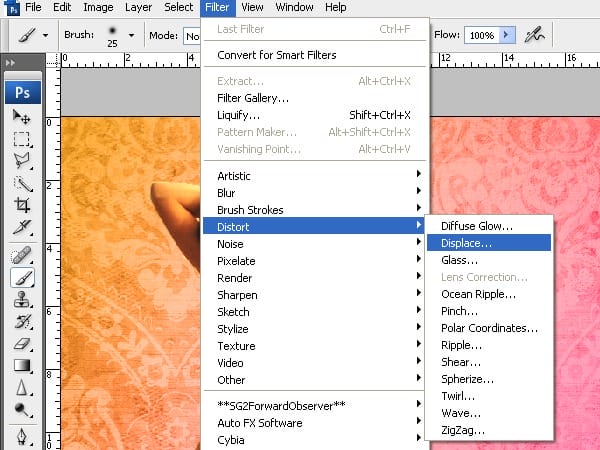600x450 pixels.
Task: Expand the Sketch submenu
Action: [x=315, y=312]
